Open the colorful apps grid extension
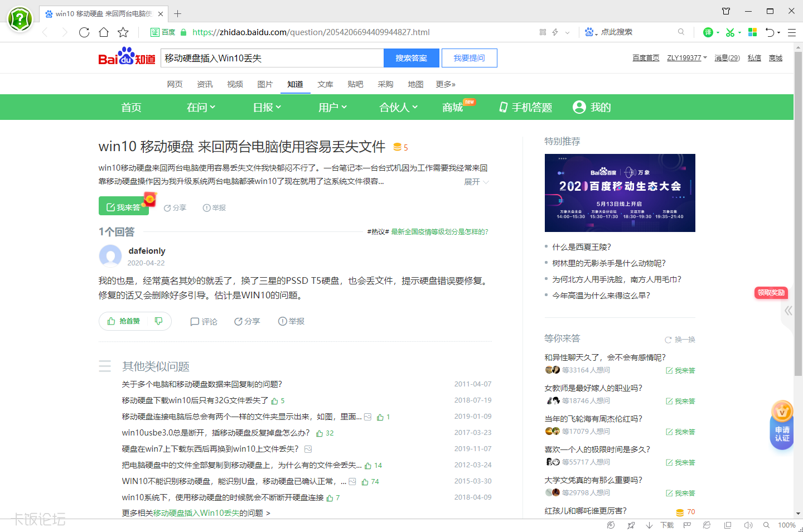This screenshot has width=803, height=532. [752, 32]
